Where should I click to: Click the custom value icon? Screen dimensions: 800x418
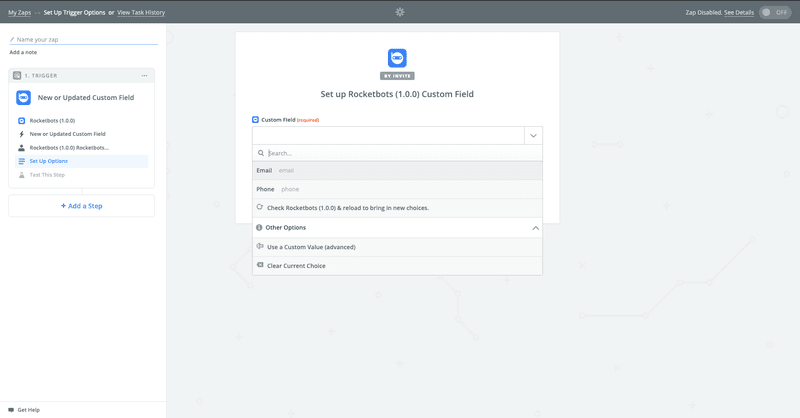tap(260, 247)
